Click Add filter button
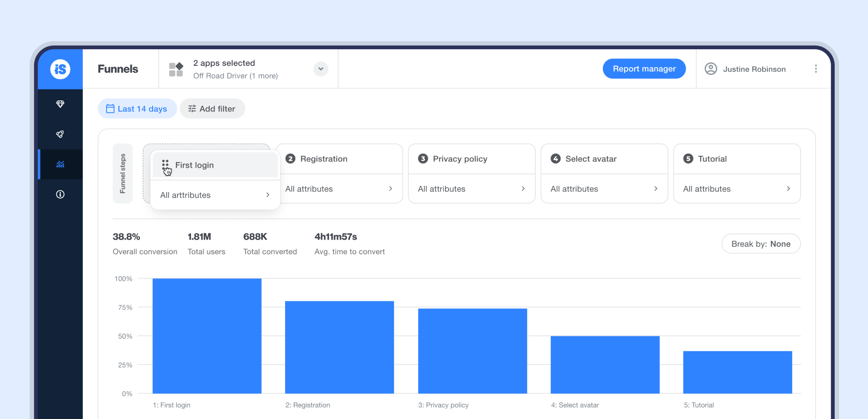 point(212,109)
